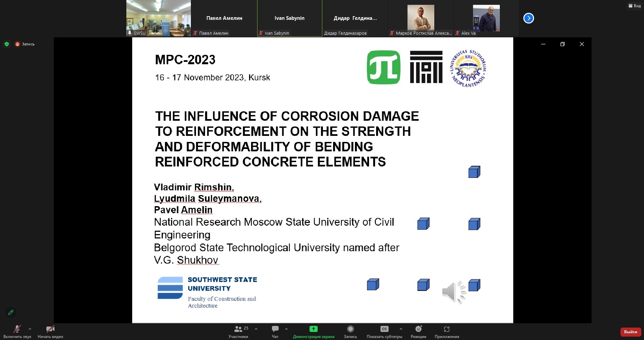Click the Запись record button in toolbar

point(350,332)
